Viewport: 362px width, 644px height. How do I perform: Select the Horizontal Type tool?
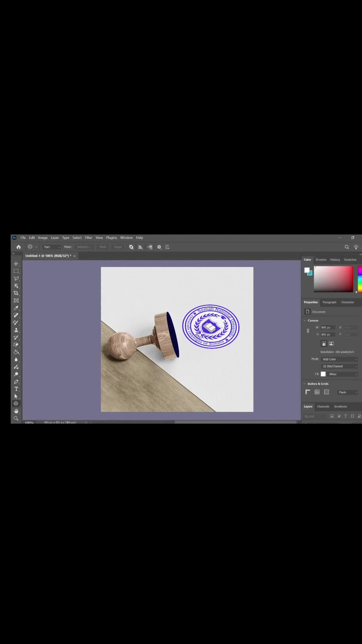pyautogui.click(x=16, y=389)
